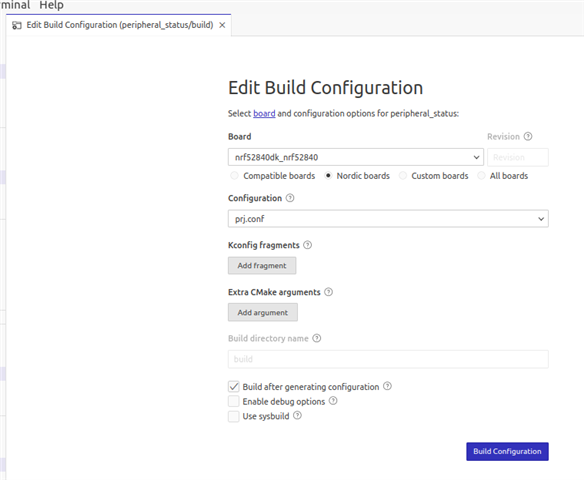
Task: Uncheck Build after generating configuration
Action: (x=234, y=387)
